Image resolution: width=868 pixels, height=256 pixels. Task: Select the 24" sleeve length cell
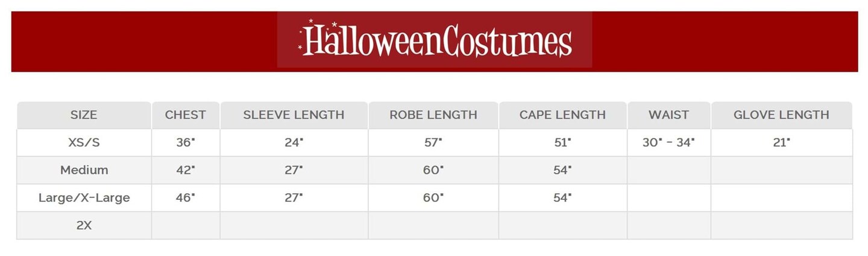click(x=294, y=143)
